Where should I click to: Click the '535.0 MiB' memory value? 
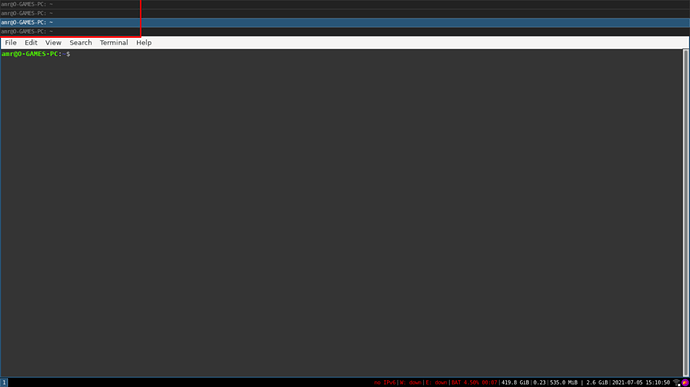(x=564, y=383)
